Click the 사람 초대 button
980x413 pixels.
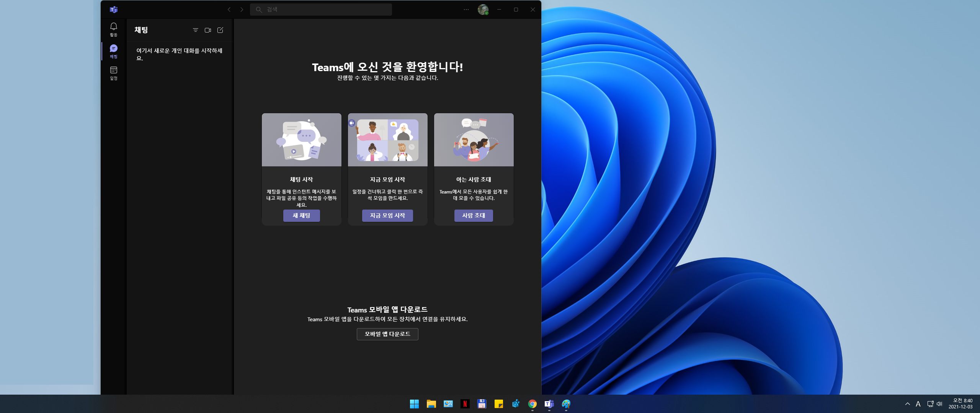click(x=474, y=216)
